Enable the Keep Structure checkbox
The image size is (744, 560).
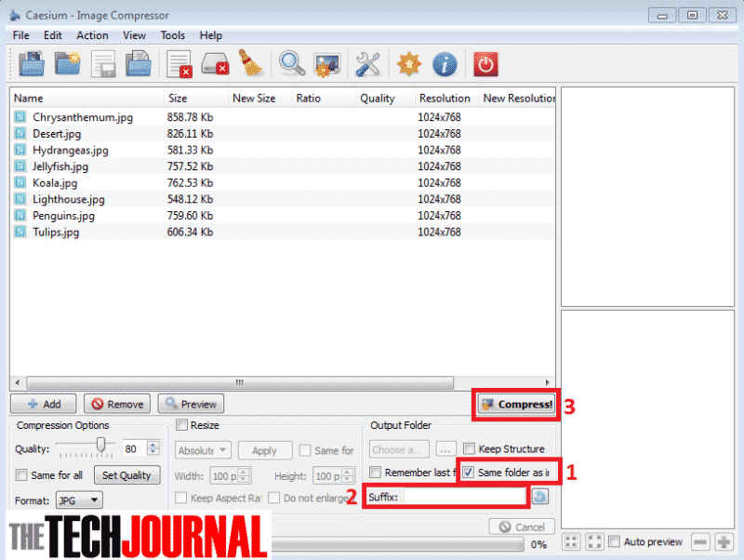[x=470, y=449]
